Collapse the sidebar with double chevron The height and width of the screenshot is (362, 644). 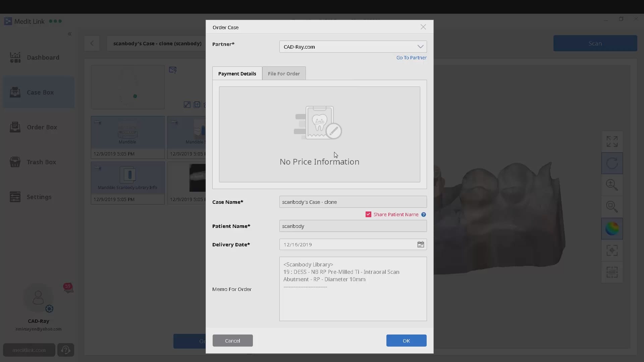tap(70, 34)
